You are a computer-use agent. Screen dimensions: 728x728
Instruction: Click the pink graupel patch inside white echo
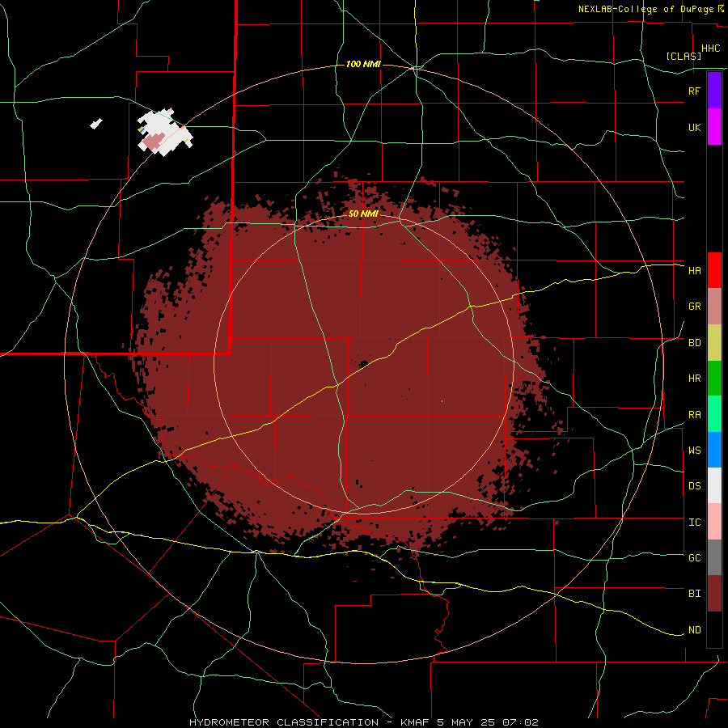[153, 142]
